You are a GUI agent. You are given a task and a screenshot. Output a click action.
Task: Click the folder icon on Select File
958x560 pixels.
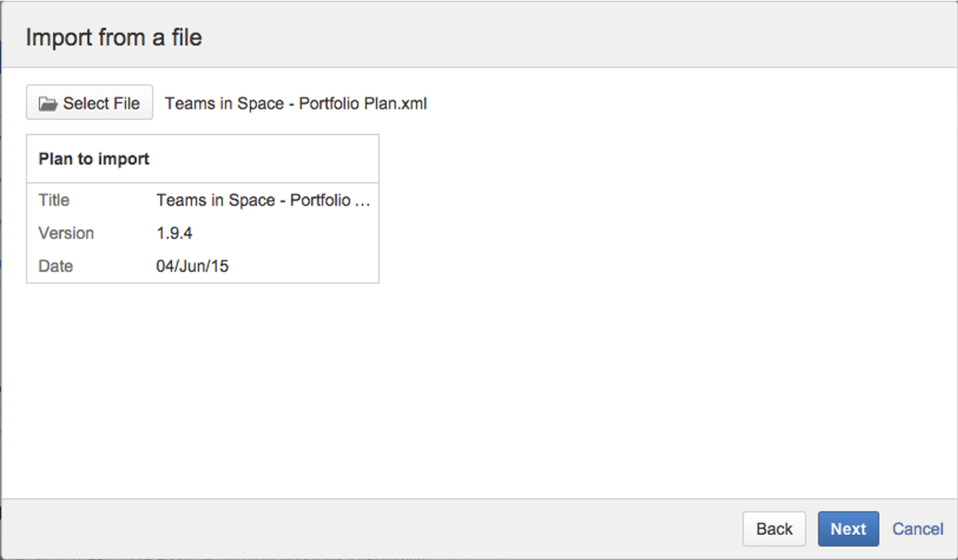(48, 104)
